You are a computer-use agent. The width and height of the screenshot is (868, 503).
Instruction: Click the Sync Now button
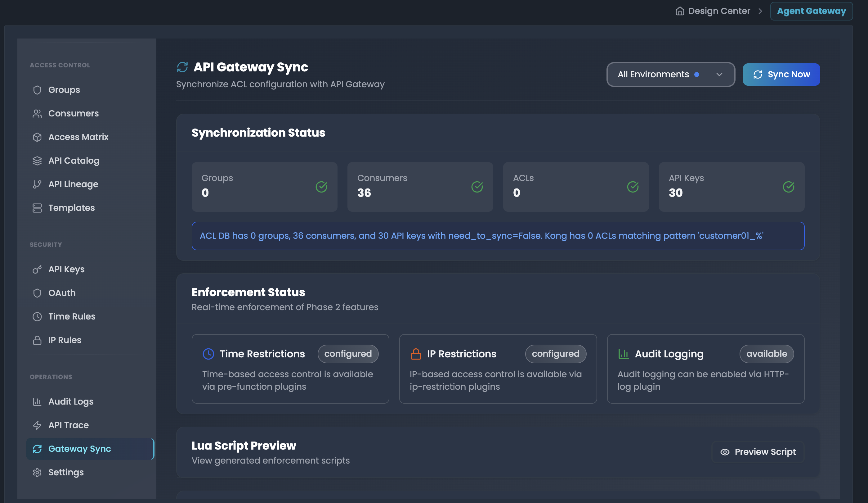(781, 75)
